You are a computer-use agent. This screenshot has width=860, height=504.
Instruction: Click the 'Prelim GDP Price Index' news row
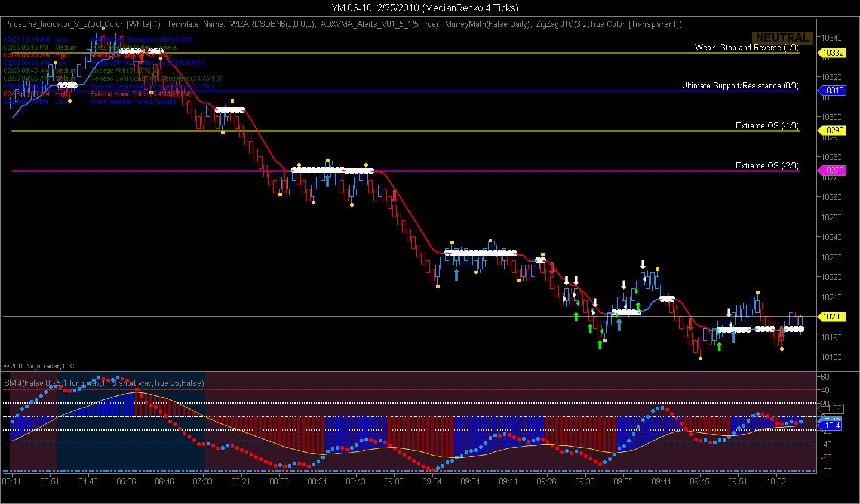tap(104, 63)
